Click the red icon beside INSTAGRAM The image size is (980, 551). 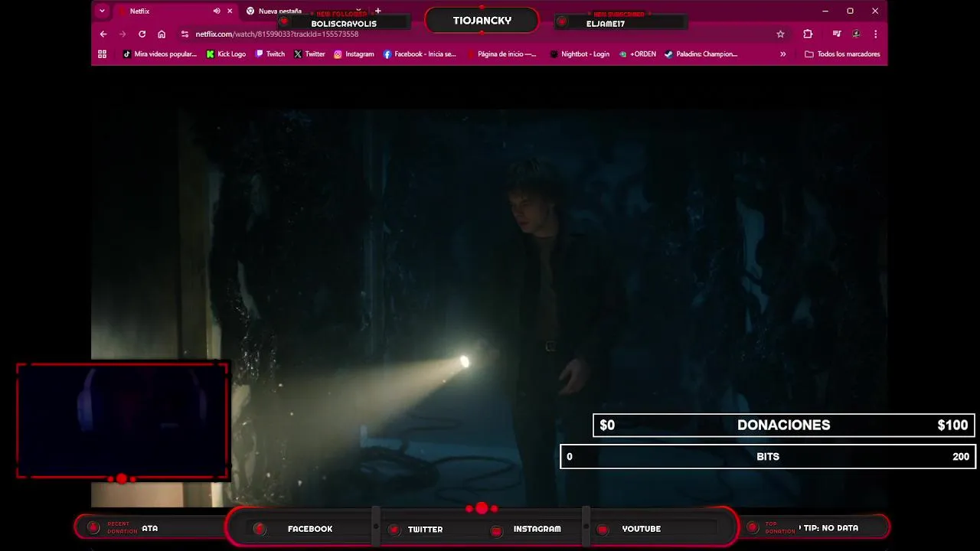pyautogui.click(x=496, y=530)
